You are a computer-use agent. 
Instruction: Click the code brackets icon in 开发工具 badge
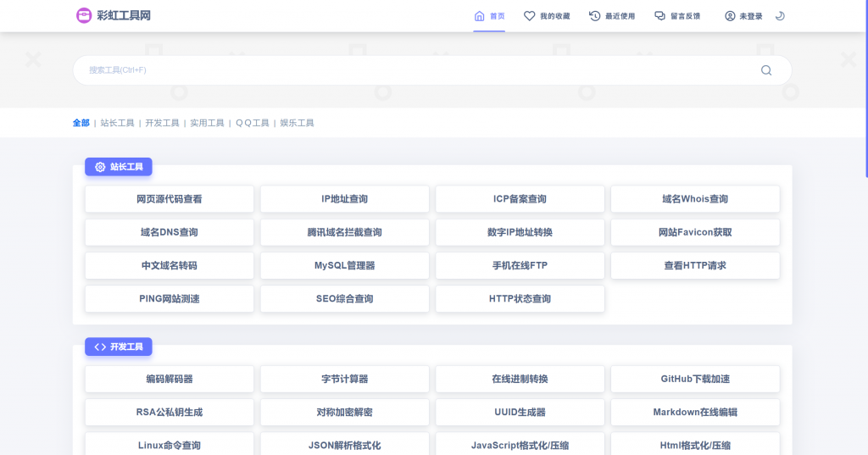[100, 347]
